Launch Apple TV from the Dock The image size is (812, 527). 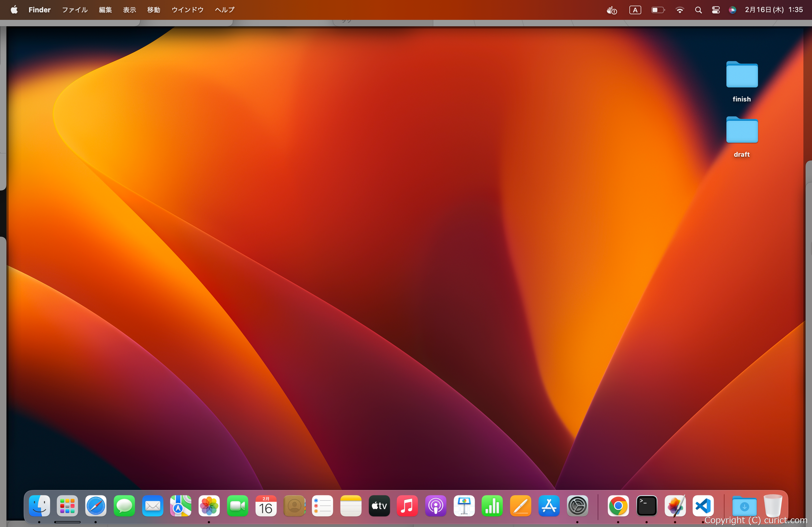tap(379, 506)
